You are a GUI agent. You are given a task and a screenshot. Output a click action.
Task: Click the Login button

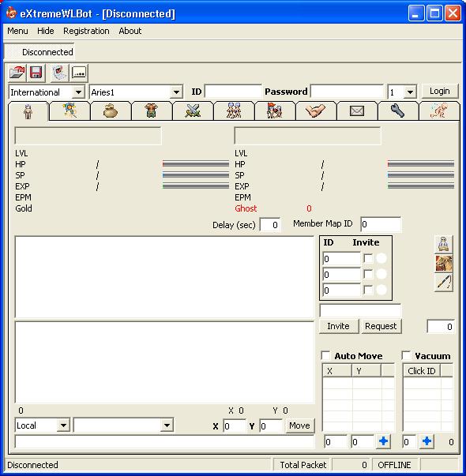click(440, 91)
